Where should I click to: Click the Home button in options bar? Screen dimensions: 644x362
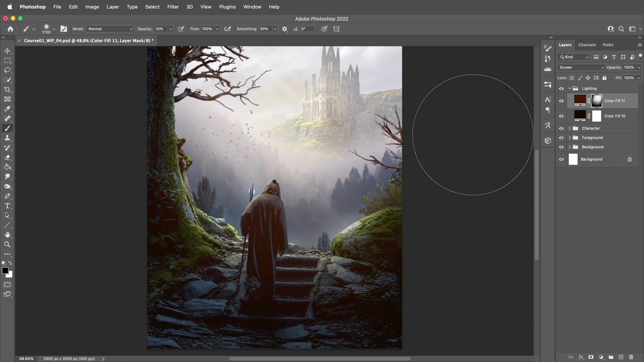pyautogui.click(x=10, y=29)
